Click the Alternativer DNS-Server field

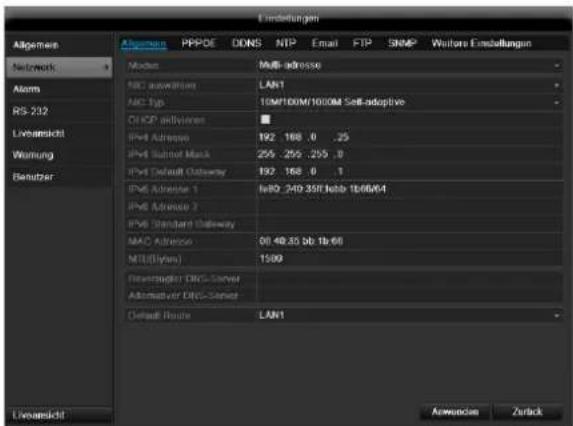click(409, 296)
